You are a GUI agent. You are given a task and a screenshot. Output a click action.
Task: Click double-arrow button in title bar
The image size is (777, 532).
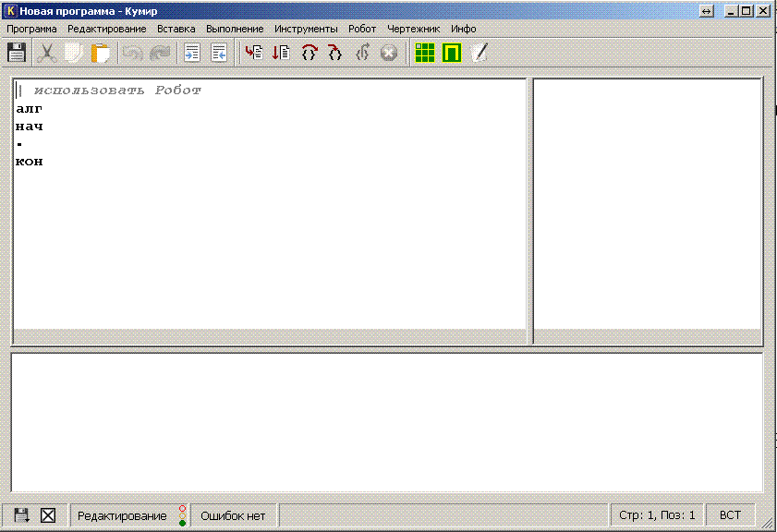(x=707, y=11)
